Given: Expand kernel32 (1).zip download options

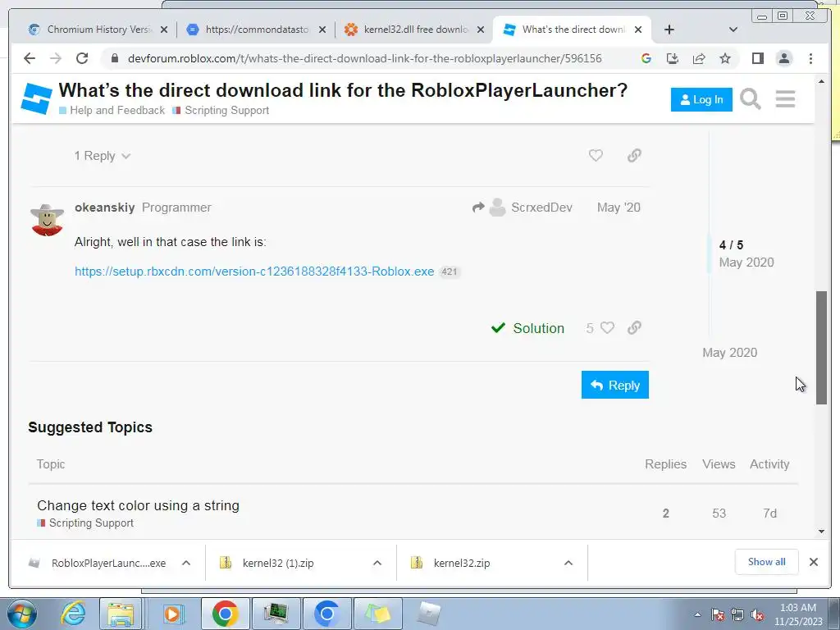Looking at the screenshot, I should click(377, 563).
